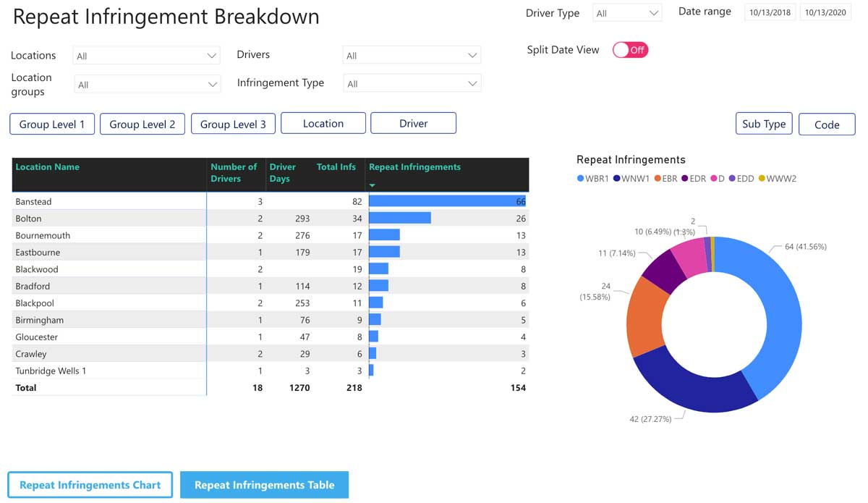Open the Repeat Infringements Table tab
Viewport: 868px width, 503px height.
point(265,485)
